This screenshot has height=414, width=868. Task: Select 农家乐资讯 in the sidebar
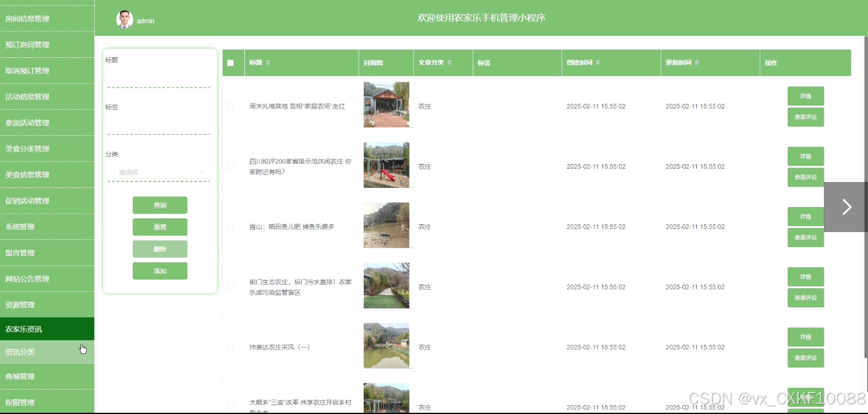[x=47, y=329]
